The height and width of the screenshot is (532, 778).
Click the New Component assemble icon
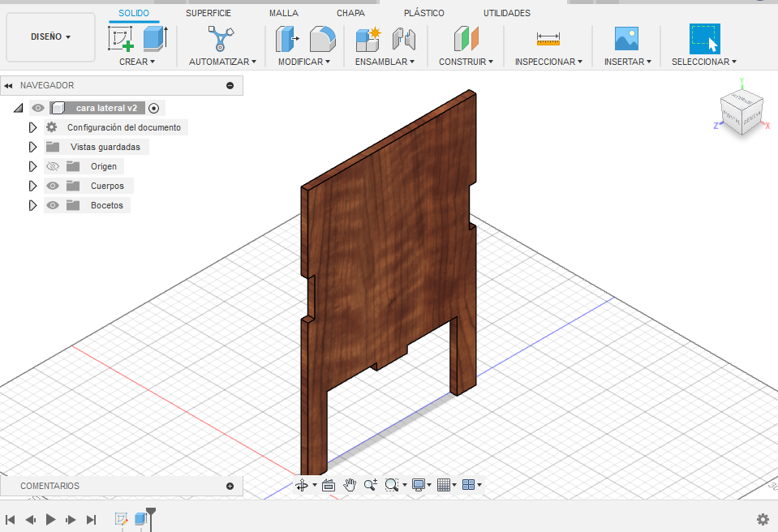368,38
